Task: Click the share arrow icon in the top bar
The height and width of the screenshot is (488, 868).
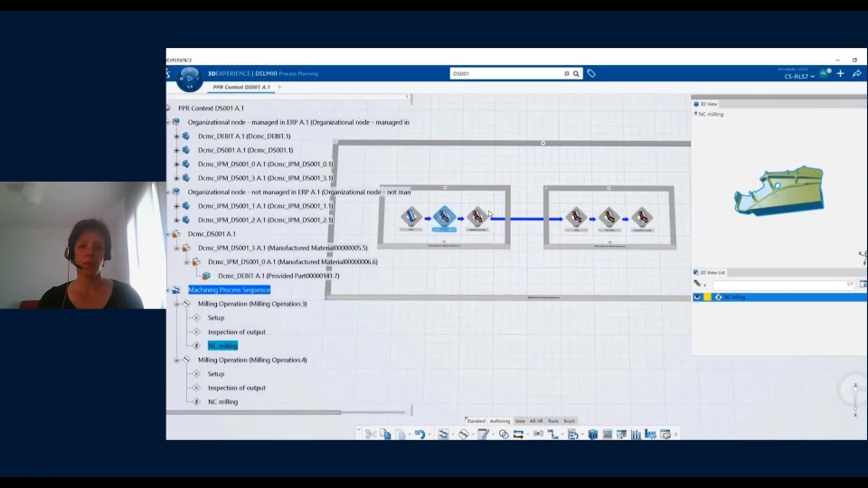Action: 856,73
